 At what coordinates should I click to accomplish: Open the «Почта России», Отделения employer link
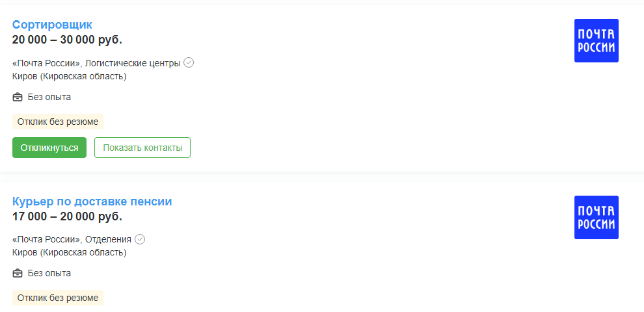tap(72, 239)
